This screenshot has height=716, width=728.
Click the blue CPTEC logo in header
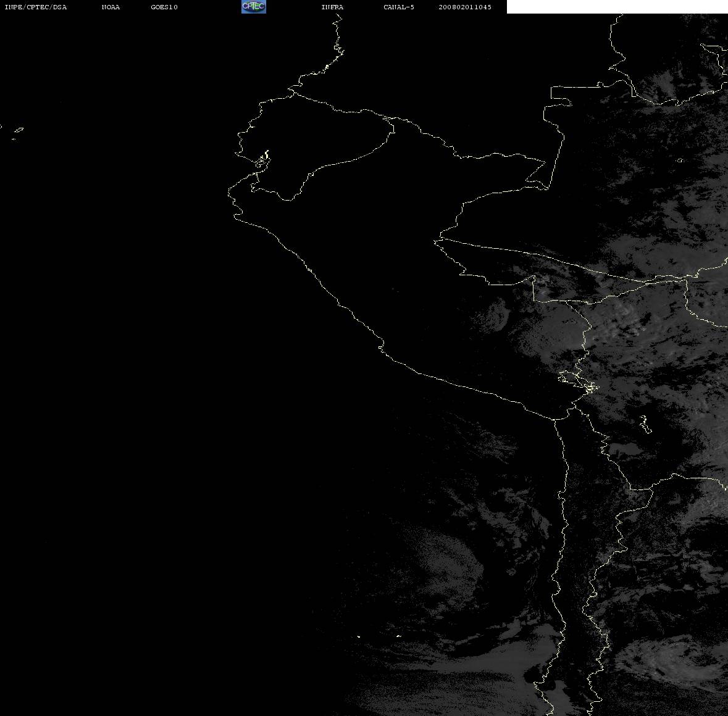tap(254, 7)
